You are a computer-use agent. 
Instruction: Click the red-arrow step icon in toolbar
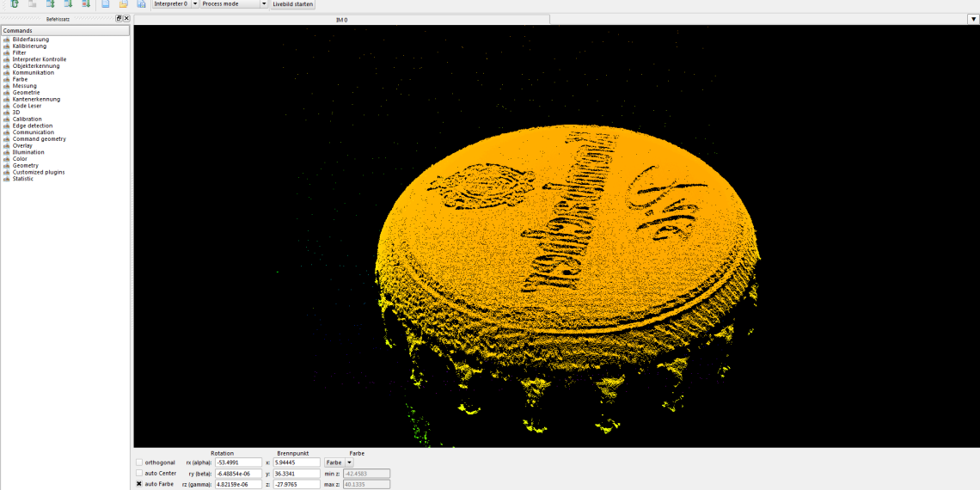[86, 4]
